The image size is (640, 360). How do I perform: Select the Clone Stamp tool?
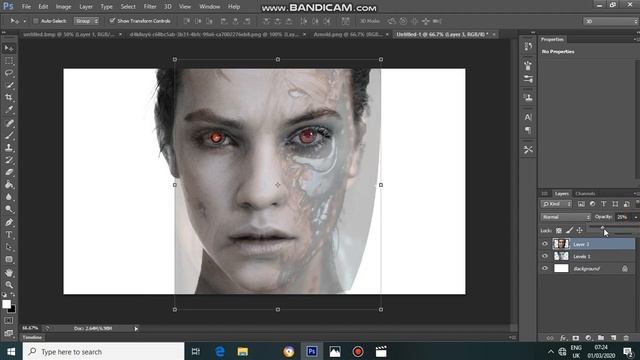tap(9, 147)
